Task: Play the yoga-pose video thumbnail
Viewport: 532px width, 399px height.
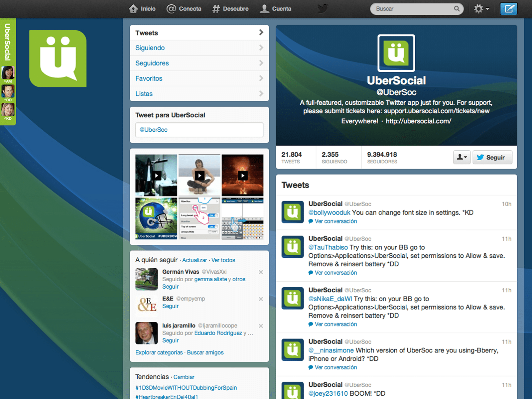Action: click(x=199, y=175)
